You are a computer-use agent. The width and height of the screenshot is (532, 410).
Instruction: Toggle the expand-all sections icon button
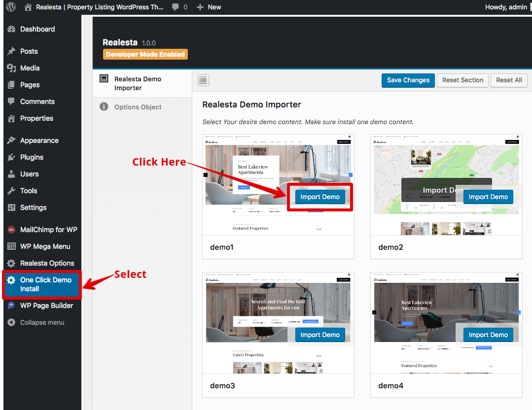[203, 80]
